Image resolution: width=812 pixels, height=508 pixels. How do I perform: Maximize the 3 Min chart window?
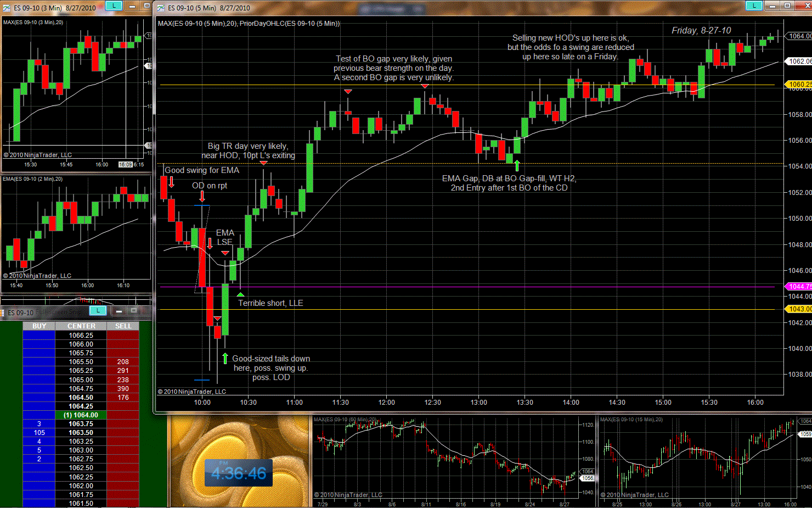tap(146, 5)
